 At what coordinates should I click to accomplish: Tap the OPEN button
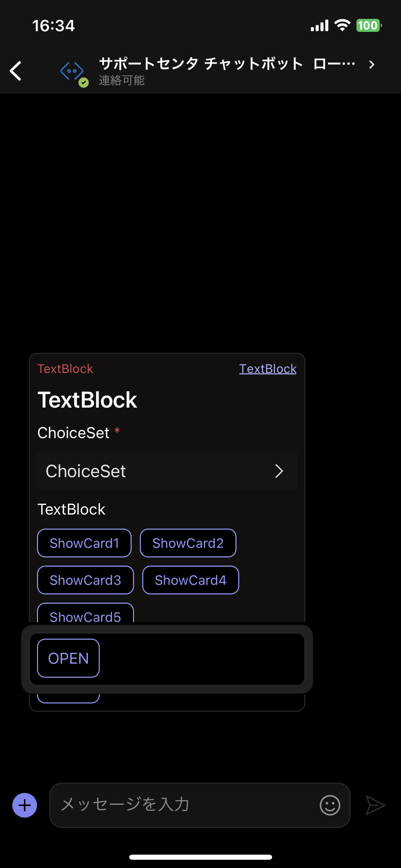point(68,658)
